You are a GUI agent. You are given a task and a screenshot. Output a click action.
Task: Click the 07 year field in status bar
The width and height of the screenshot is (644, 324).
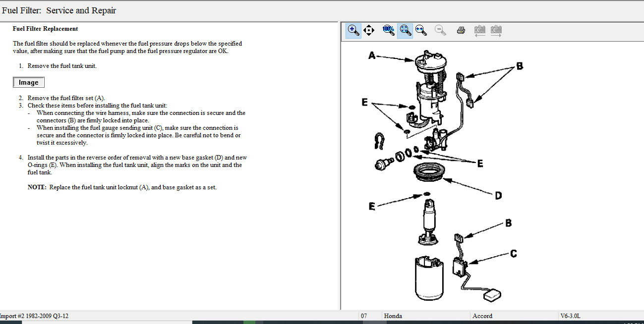click(x=364, y=316)
